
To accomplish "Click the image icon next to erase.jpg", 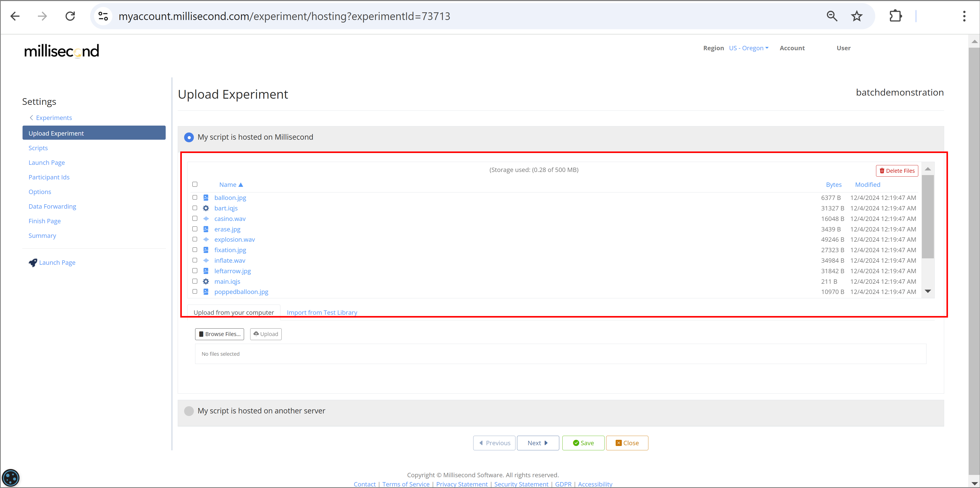I will coord(206,229).
